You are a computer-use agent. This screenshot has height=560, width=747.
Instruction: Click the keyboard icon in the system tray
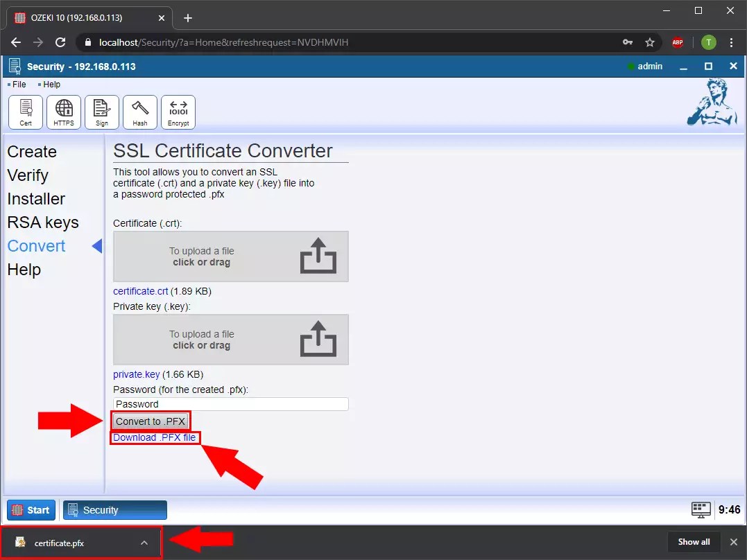[x=701, y=509]
